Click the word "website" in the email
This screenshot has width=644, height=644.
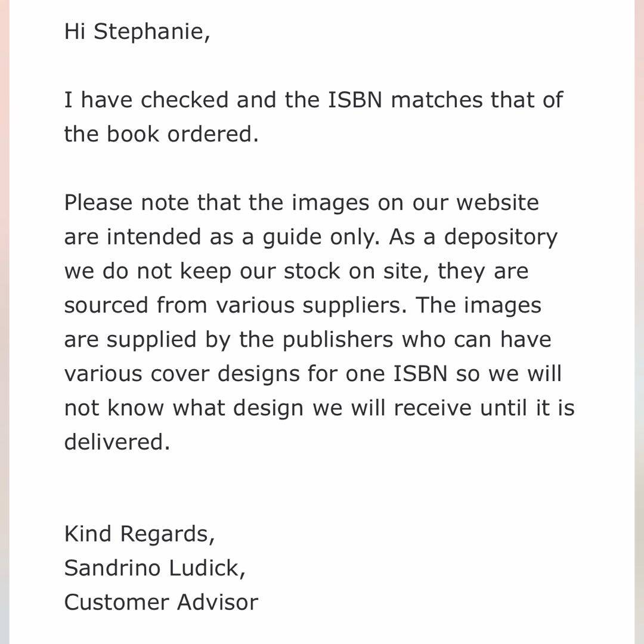point(497,203)
